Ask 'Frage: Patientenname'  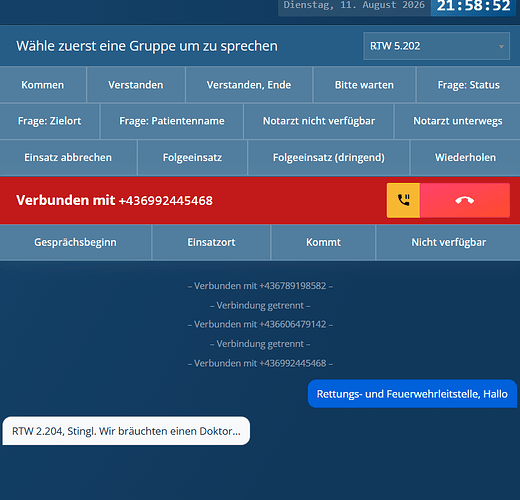172,121
